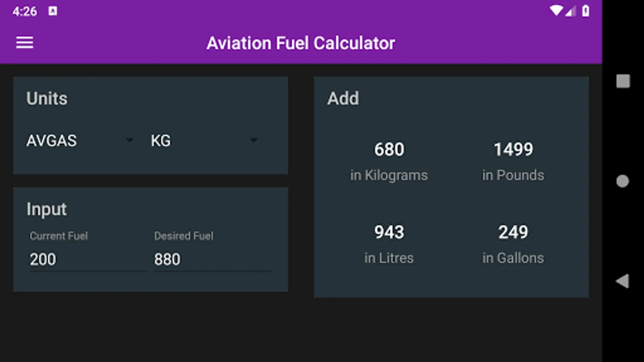The width and height of the screenshot is (644, 362).
Task: Tap the battery status icon
Action: tap(586, 11)
